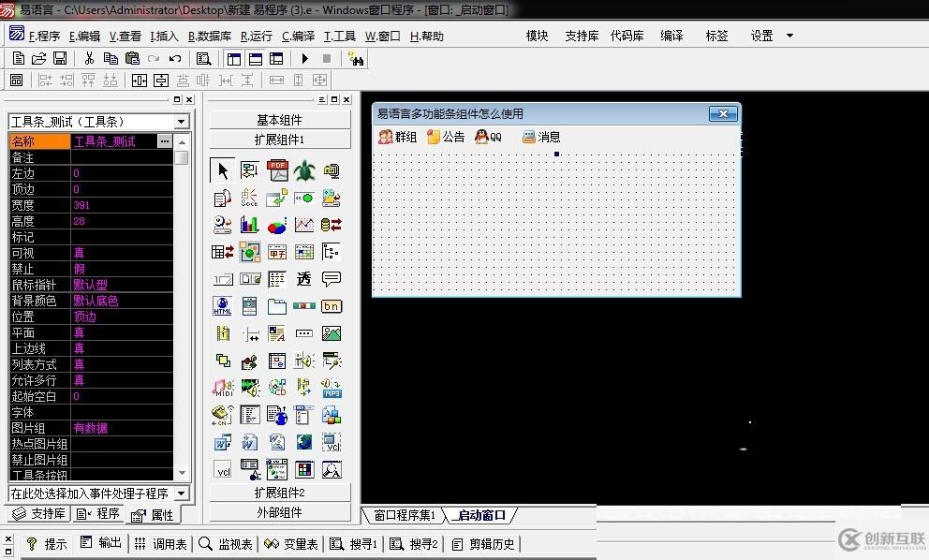The height and width of the screenshot is (560, 929).
Task: Toggle the 允许多行 property value
Action: [122, 380]
